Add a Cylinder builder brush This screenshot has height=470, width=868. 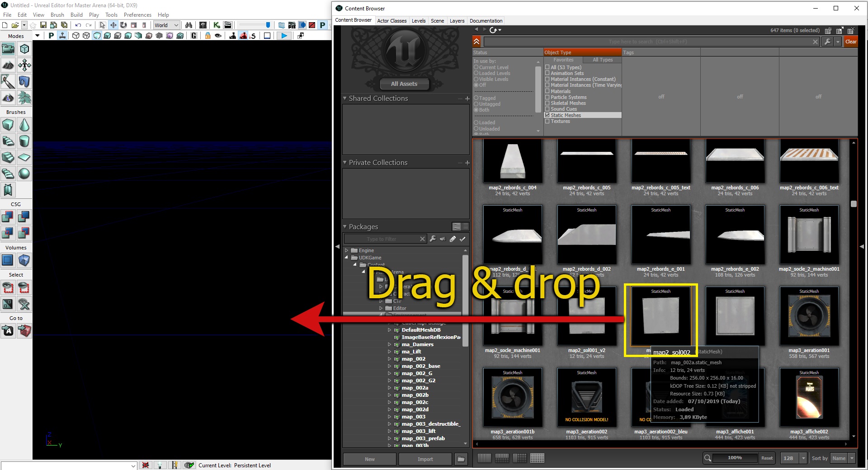coord(24,141)
